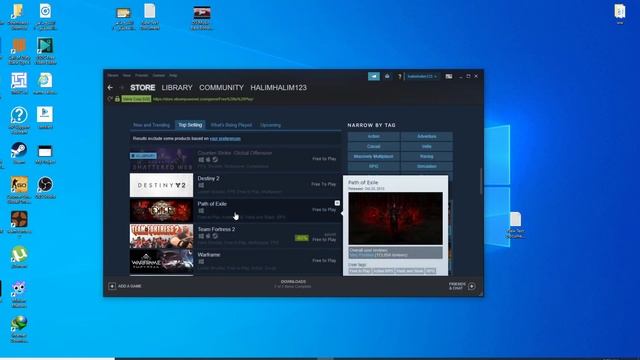This screenshot has height=360, width=640.
Task: Open the CS:GO desktop shortcut
Action: [19, 189]
